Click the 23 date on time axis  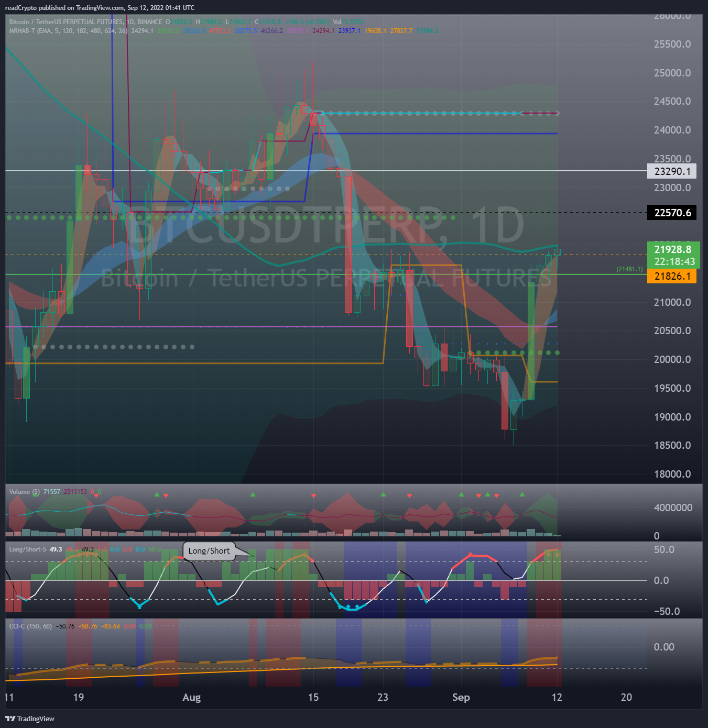[383, 697]
